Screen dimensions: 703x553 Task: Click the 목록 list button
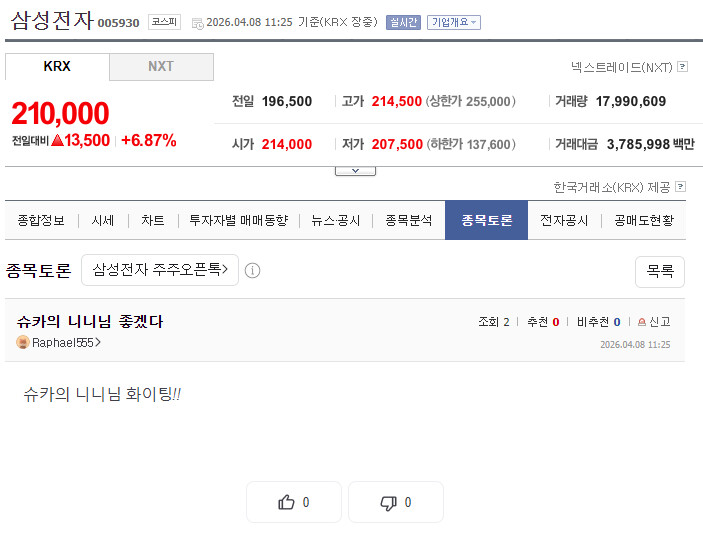click(660, 271)
